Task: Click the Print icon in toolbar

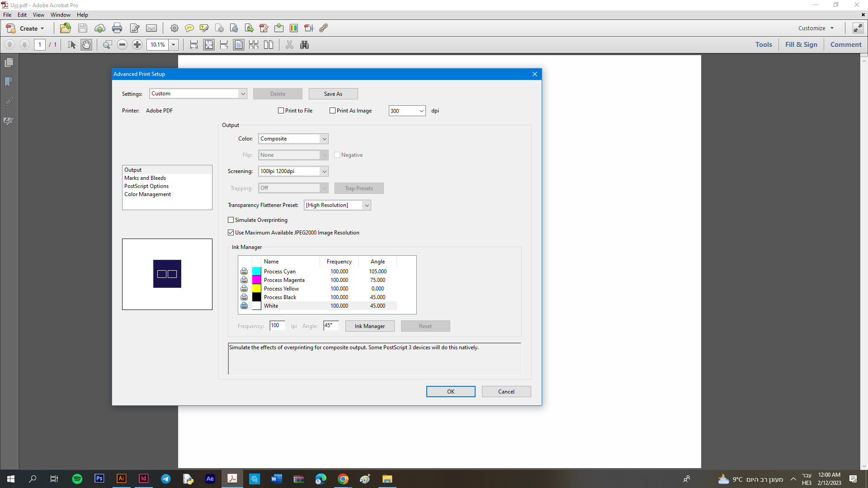Action: click(117, 28)
